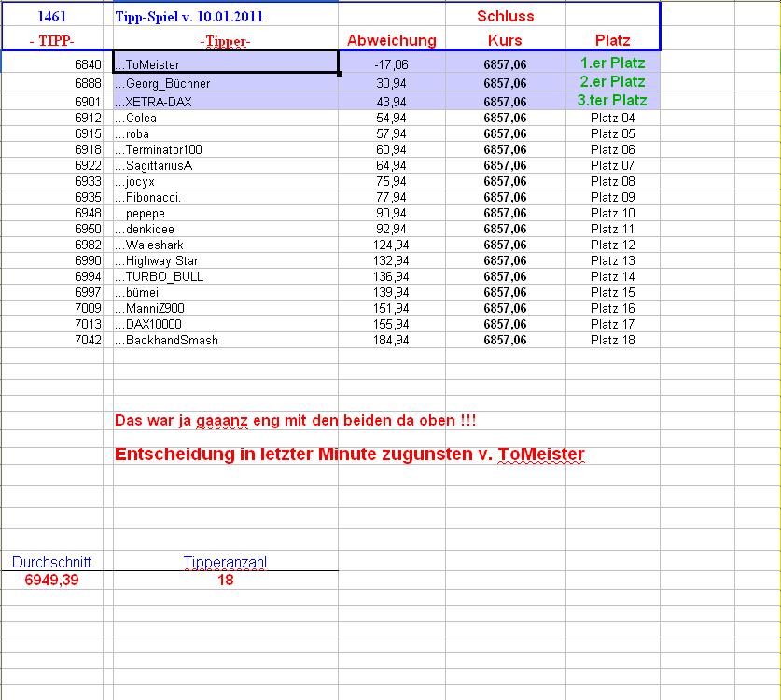
Task: Select the deviation value 43,94
Action: (391, 102)
